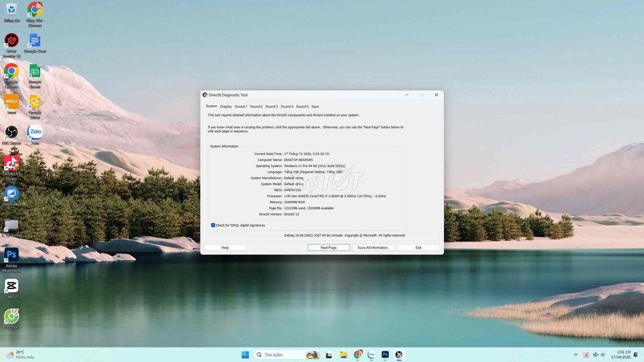
Task: Launch the Cốc Cốc browser desktop icon
Action: pos(11,319)
